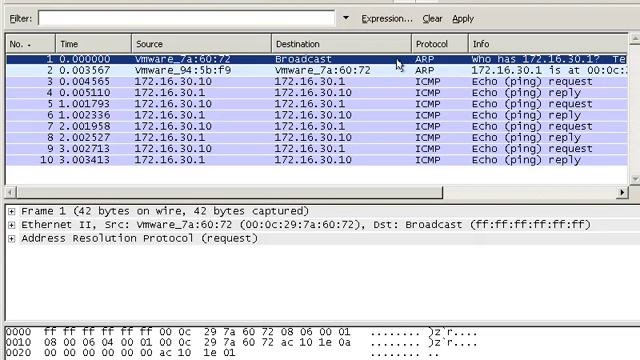Click the 0000 hex dump offset row

pyautogui.click(x=241, y=332)
